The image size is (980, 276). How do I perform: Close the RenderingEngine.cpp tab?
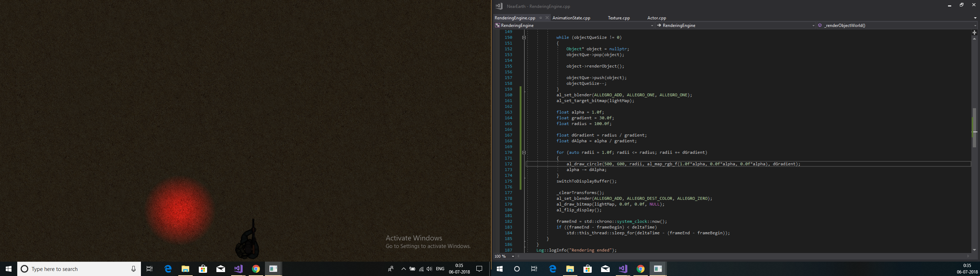click(547, 18)
